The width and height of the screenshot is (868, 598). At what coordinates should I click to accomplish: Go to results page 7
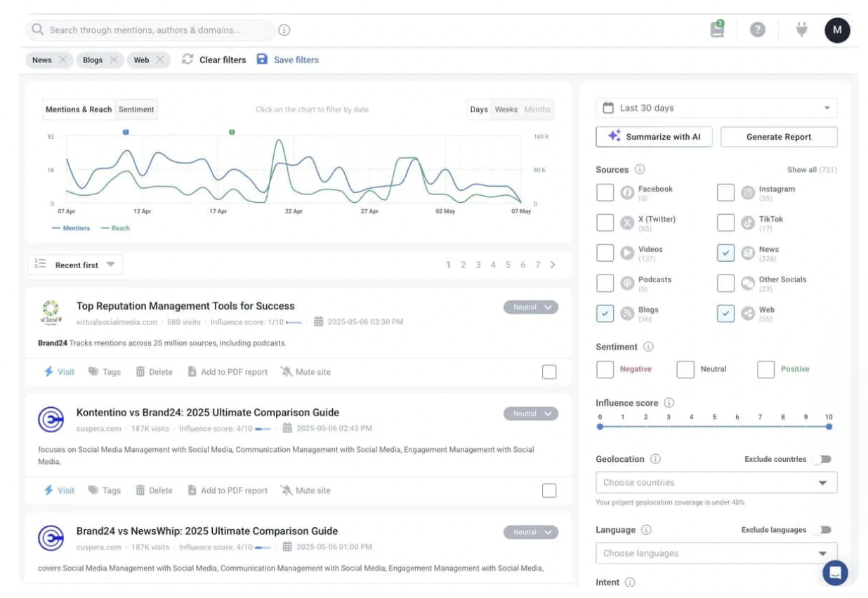click(538, 265)
